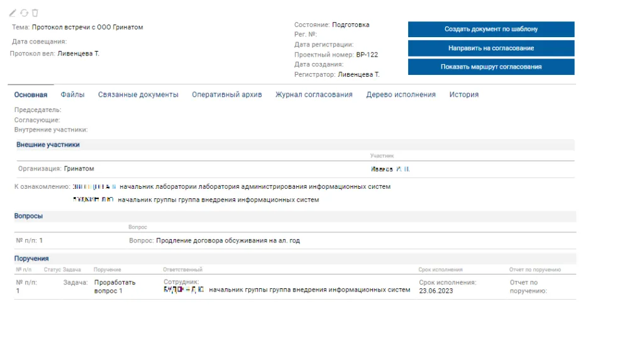This screenshot has height=350, width=644.
Task: Click question 'Продление договора обсуживания на ал. год'
Action: [x=228, y=240]
